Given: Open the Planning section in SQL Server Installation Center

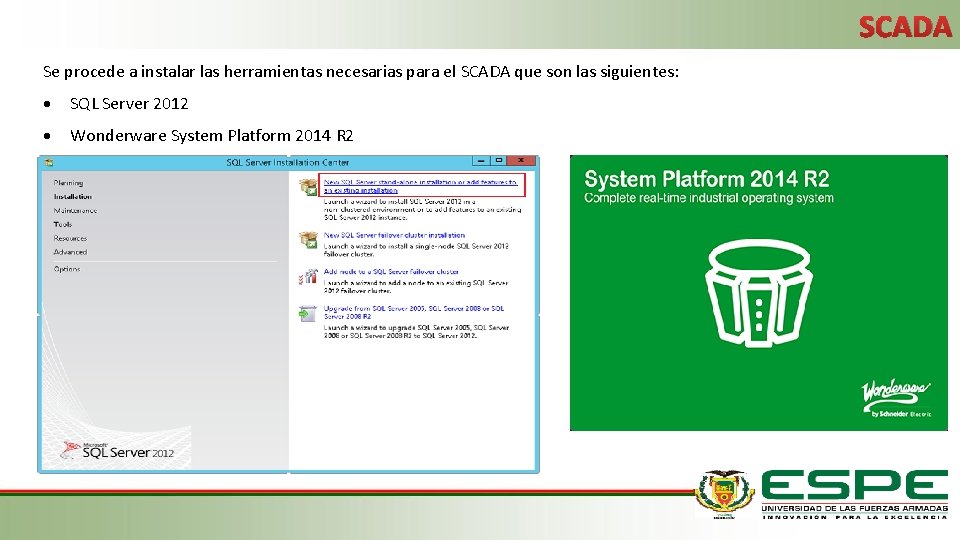Looking at the screenshot, I should (x=68, y=182).
